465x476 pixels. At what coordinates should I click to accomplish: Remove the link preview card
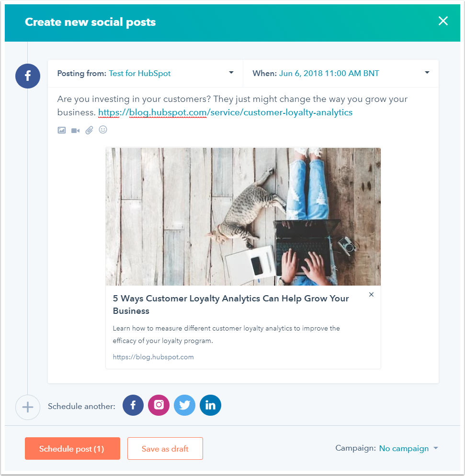pos(371,295)
